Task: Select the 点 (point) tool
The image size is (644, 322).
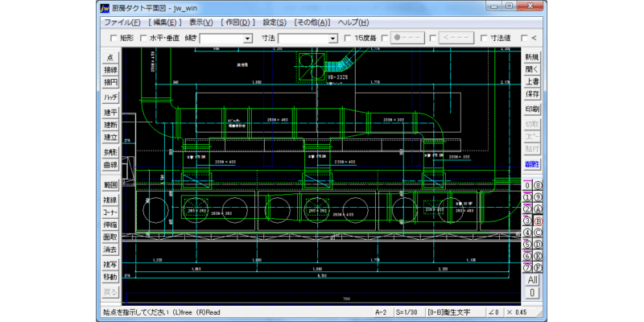Action: 110,57
